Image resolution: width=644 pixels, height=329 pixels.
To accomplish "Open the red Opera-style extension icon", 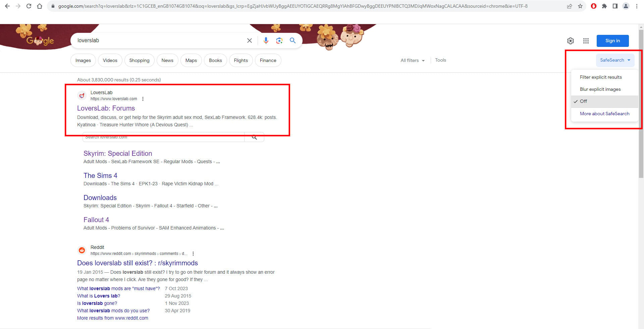I will pyautogui.click(x=594, y=6).
